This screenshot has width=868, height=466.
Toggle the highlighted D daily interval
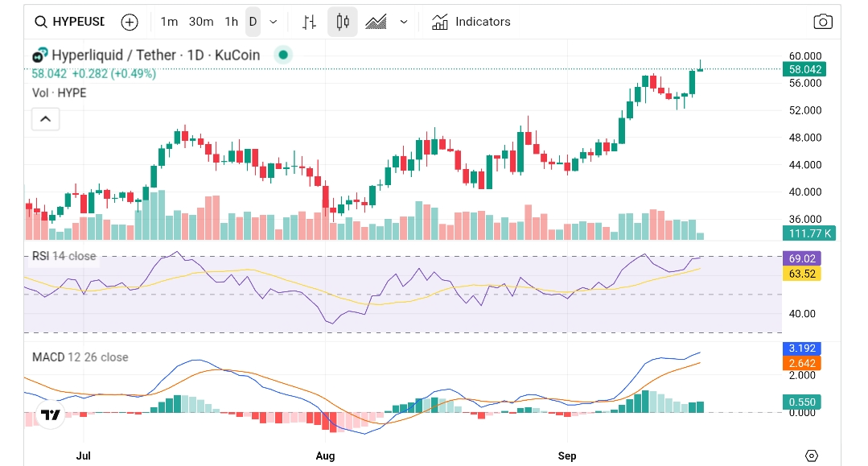252,22
